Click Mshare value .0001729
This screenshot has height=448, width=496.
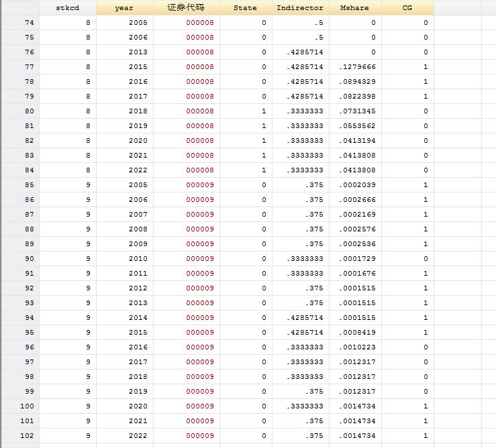[x=355, y=259]
